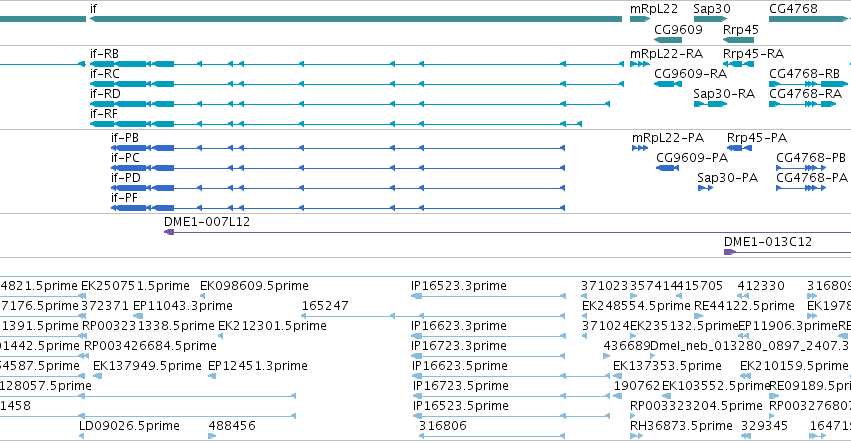
Task: Click the EK103552.5prime EST label
Action: coord(716,386)
